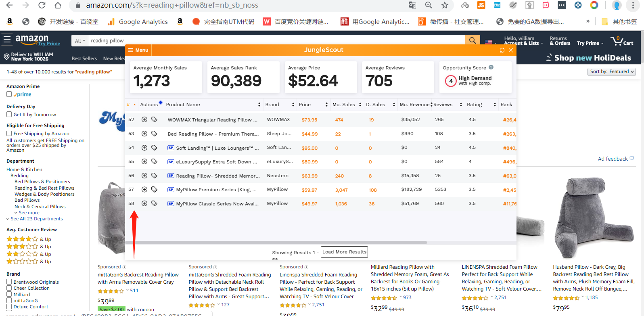The image size is (644, 316).
Task: Filter by 3 stars & Up
Action: 29,246
